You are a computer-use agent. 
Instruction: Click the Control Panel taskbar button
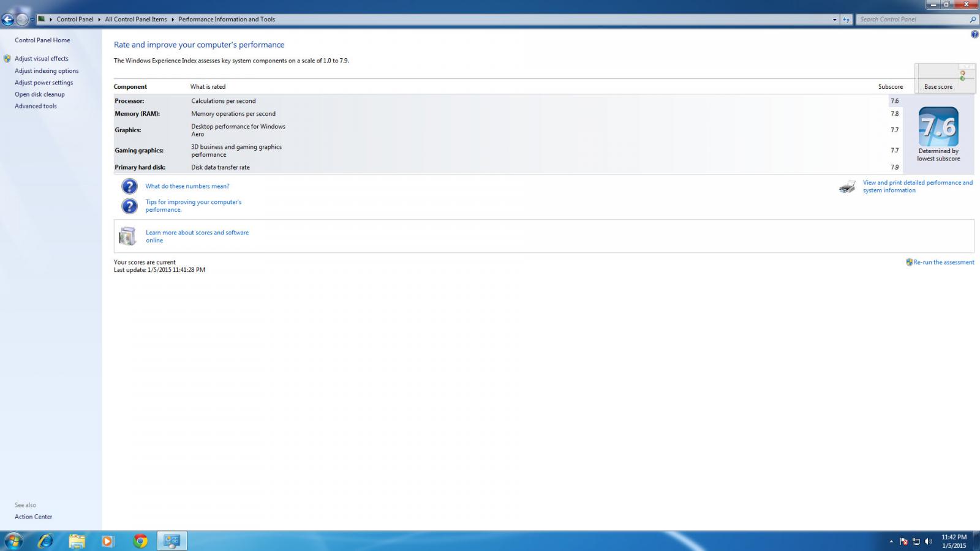pyautogui.click(x=172, y=541)
